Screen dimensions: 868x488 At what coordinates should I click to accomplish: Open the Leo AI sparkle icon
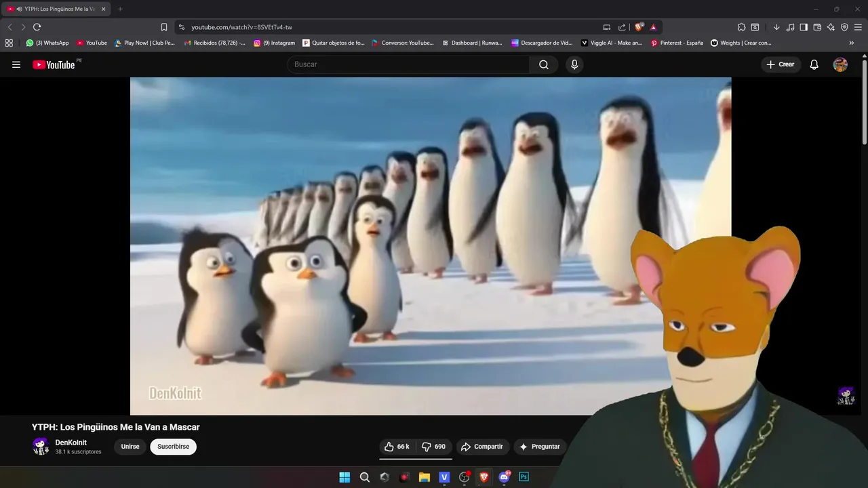point(831,27)
